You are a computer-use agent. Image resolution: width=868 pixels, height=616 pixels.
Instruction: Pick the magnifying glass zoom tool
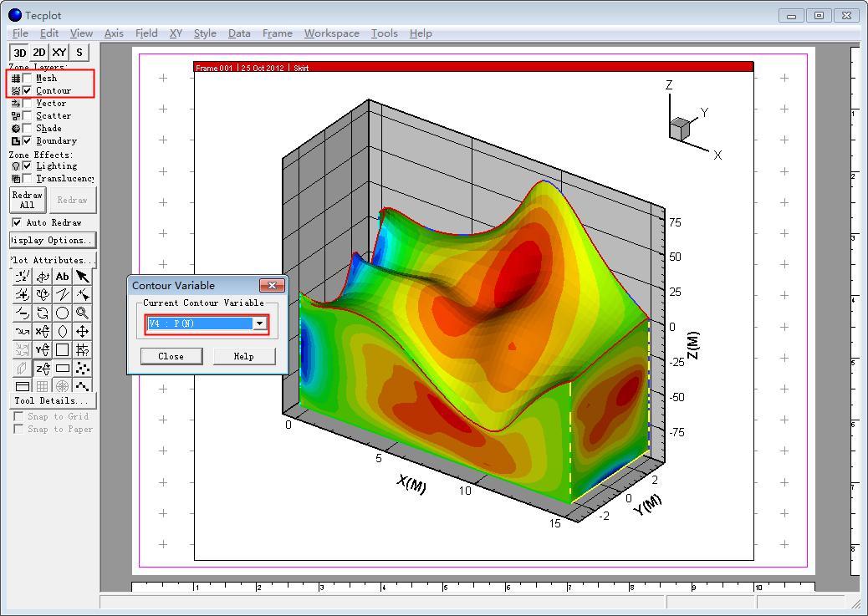(83, 313)
